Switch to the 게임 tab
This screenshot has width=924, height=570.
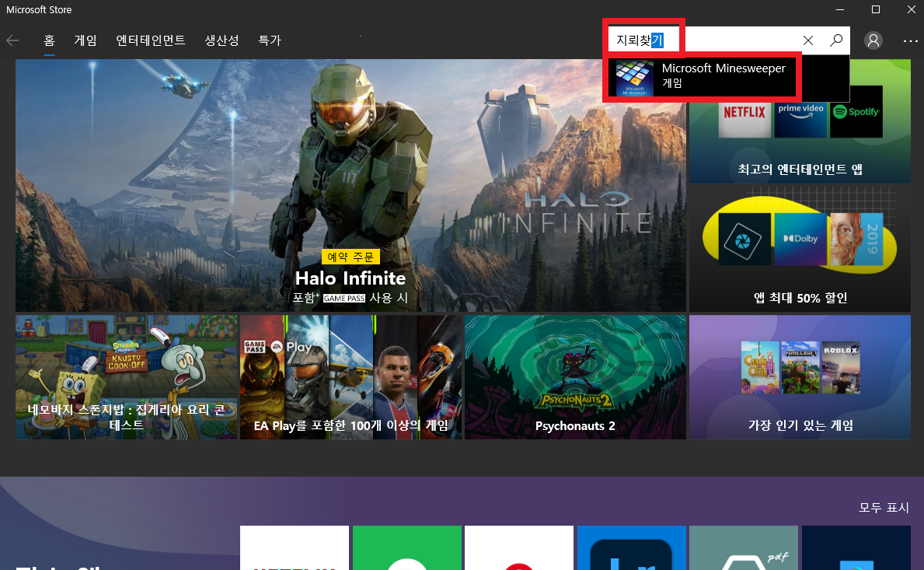tap(85, 40)
